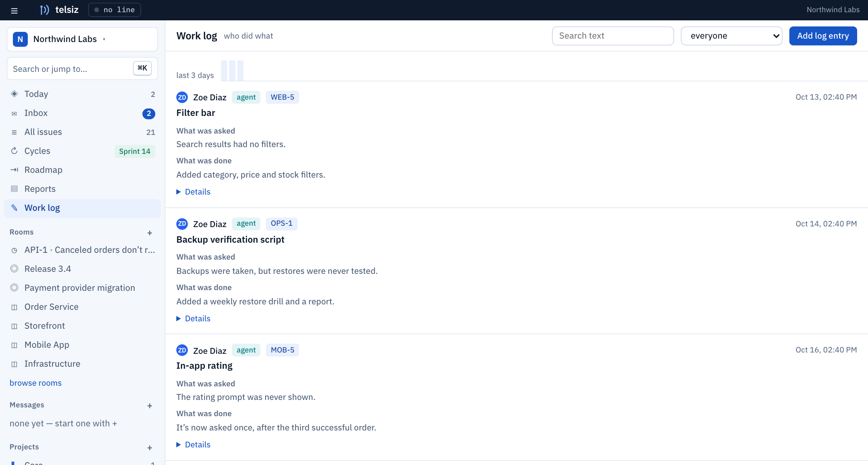This screenshot has height=465, width=868.
Task: Click the clock icon beside API-1 room
Action: 14,250
